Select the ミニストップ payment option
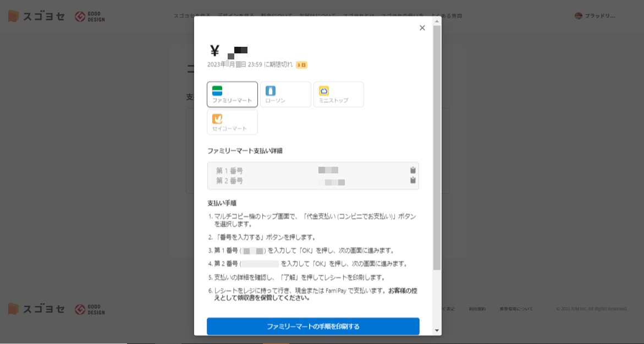Screen dimensions: 644x344 (x=338, y=94)
